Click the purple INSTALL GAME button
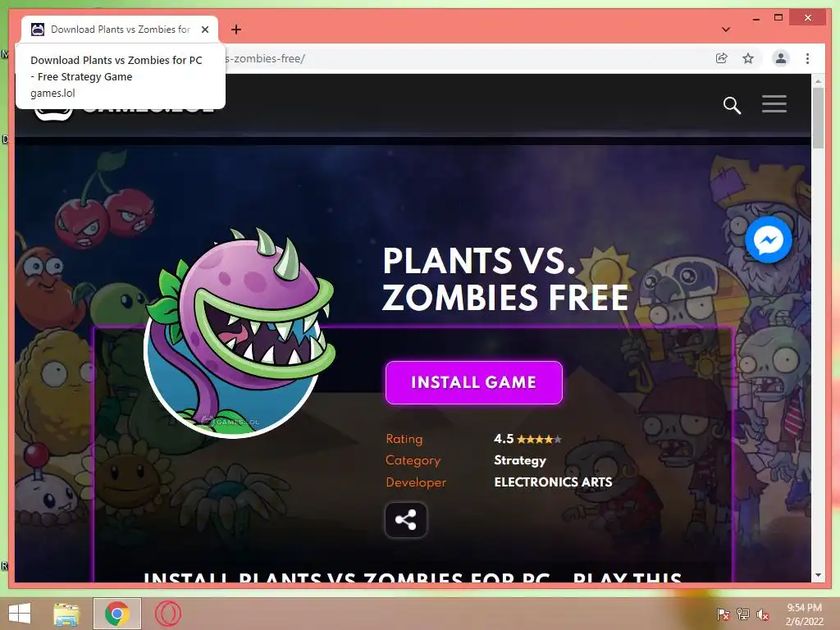 click(x=473, y=382)
